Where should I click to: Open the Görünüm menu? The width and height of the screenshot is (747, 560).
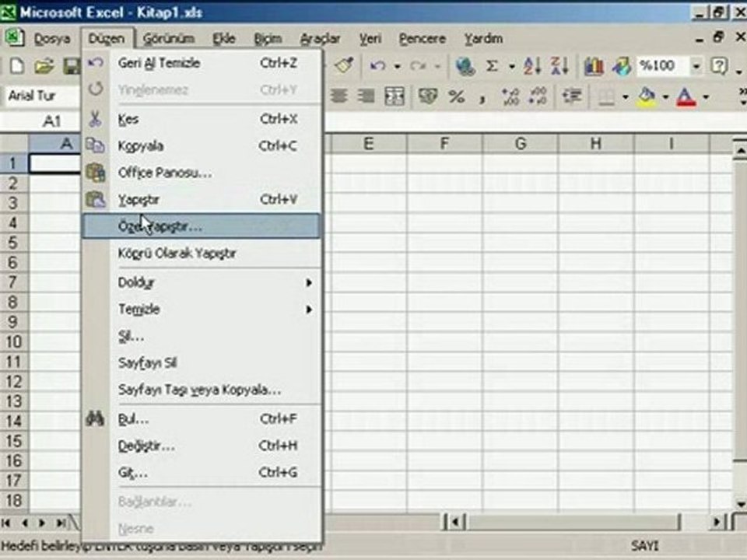click(x=169, y=39)
